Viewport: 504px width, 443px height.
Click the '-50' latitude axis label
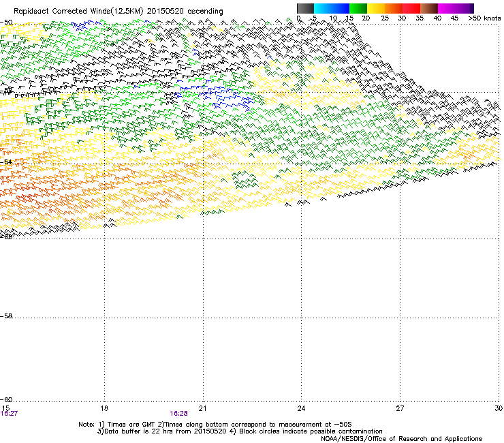click(x=6, y=22)
